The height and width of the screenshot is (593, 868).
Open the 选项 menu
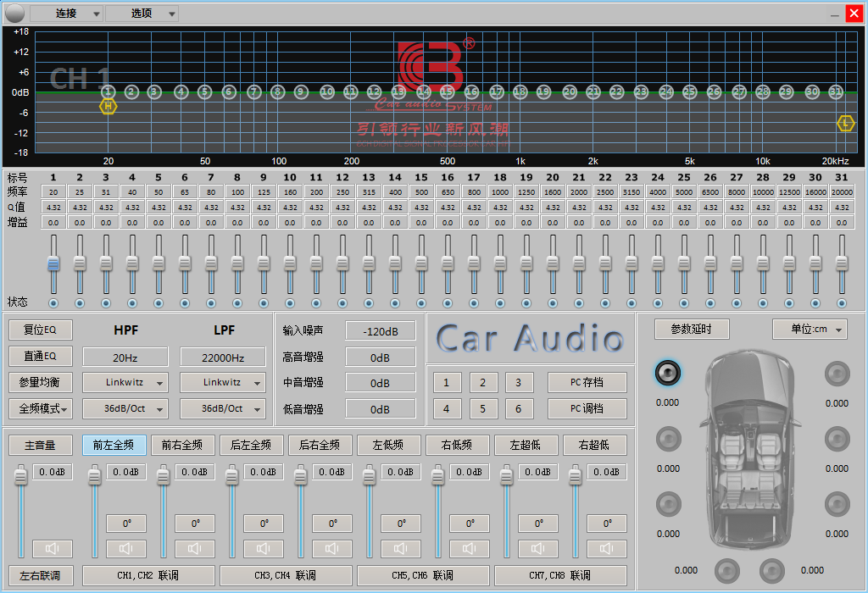coord(142,14)
